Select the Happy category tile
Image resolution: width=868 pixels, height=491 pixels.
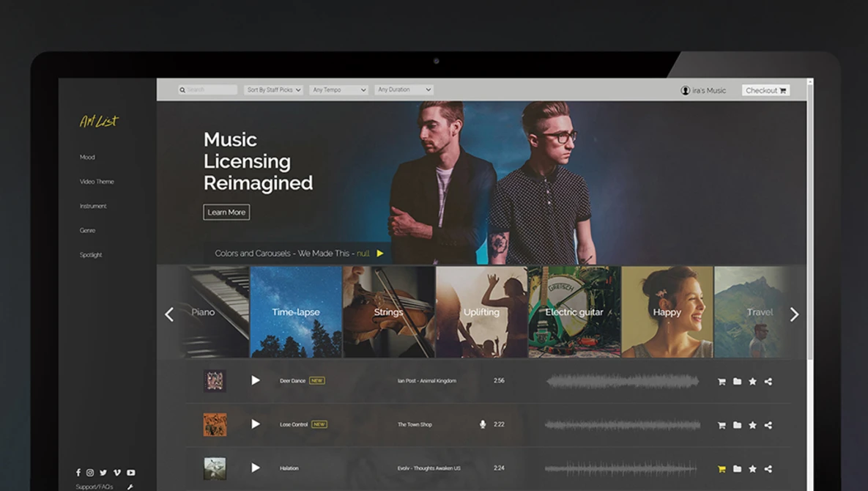coord(667,311)
